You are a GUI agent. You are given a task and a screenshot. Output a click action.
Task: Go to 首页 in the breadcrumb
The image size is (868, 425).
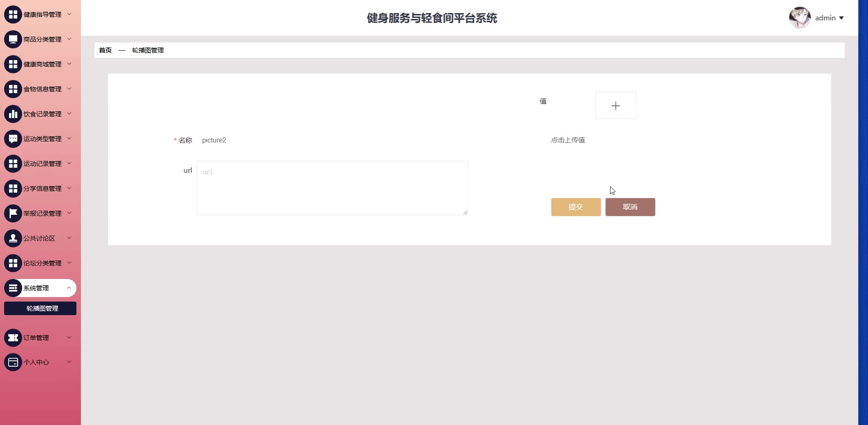click(105, 50)
